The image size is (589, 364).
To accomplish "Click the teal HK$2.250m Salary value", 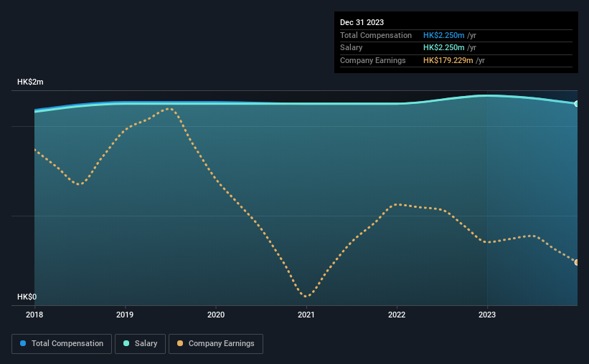I will (x=443, y=48).
